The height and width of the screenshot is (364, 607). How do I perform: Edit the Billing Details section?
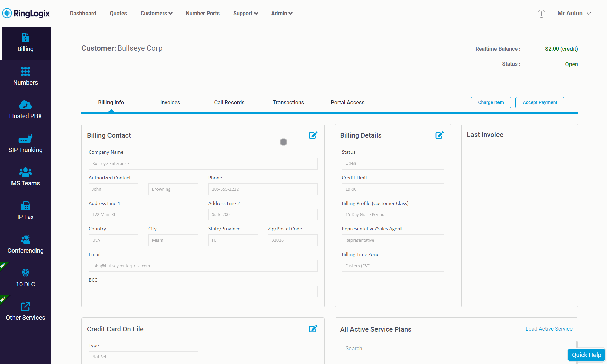[439, 135]
